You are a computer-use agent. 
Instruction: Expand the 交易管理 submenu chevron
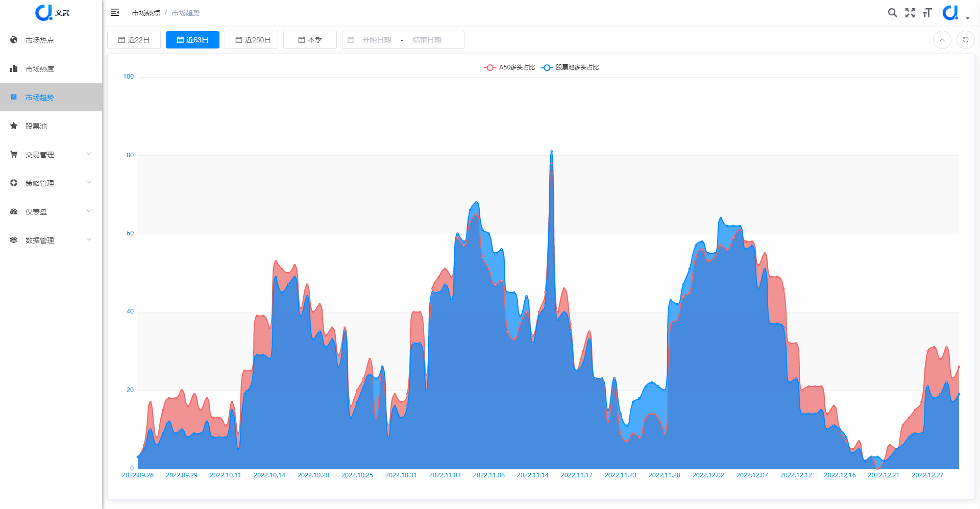89,154
